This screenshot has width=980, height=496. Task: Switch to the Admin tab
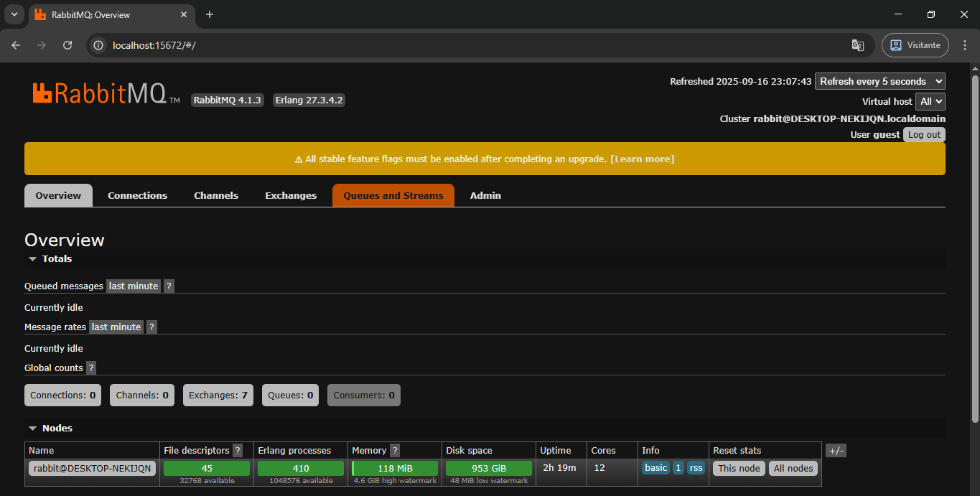(x=485, y=195)
